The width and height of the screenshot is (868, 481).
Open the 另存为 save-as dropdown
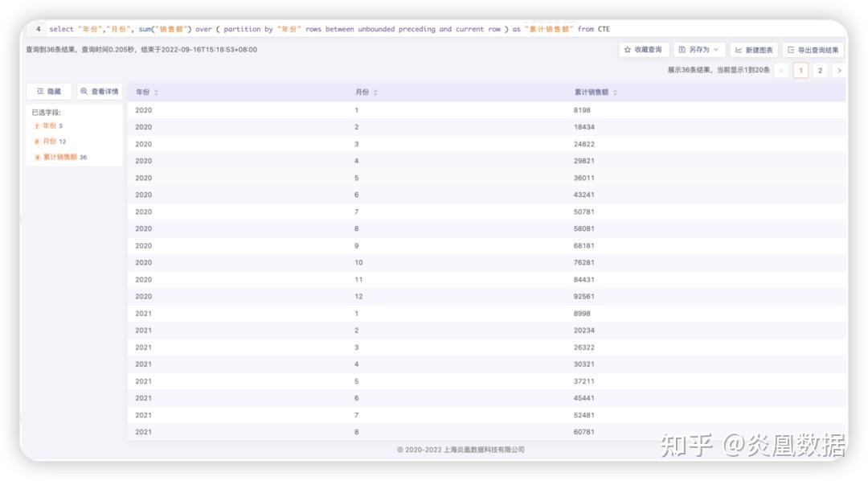coord(699,50)
